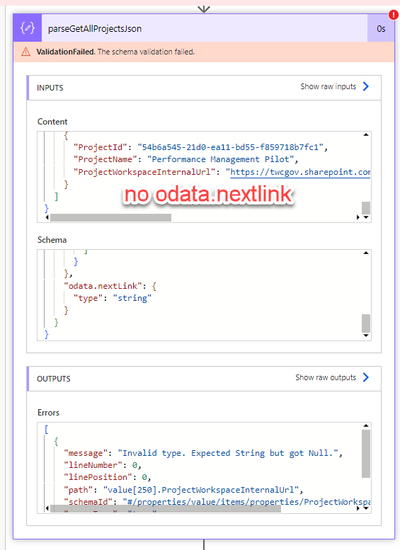Click Content box scroll-down arrow

coord(366,217)
